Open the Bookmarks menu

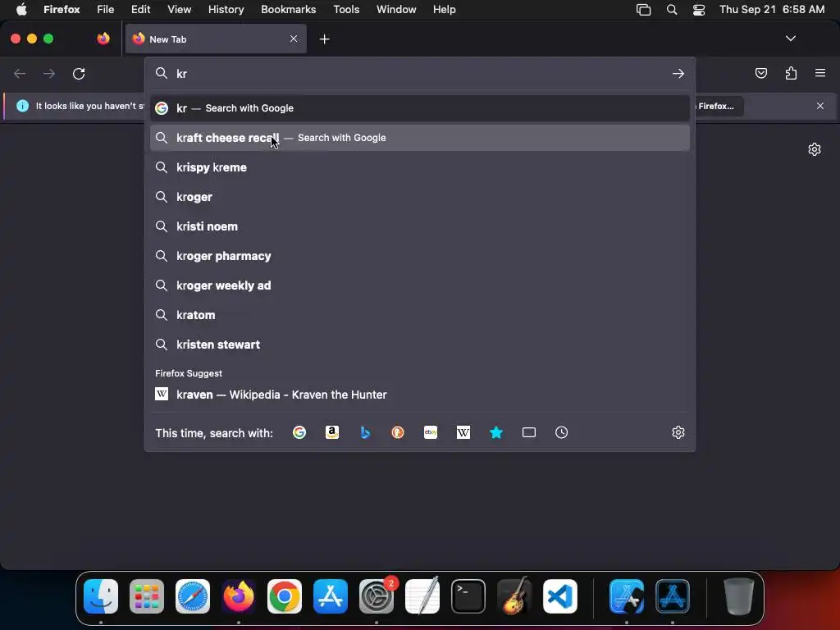coord(288,9)
